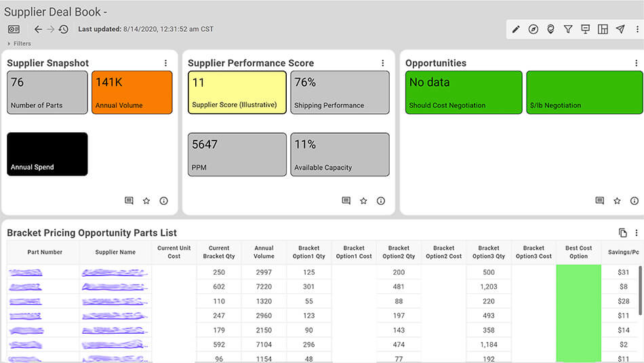This screenshot has width=644, height=363.
Task: Click the parts list vertical scrollbar
Action: [x=641, y=290]
